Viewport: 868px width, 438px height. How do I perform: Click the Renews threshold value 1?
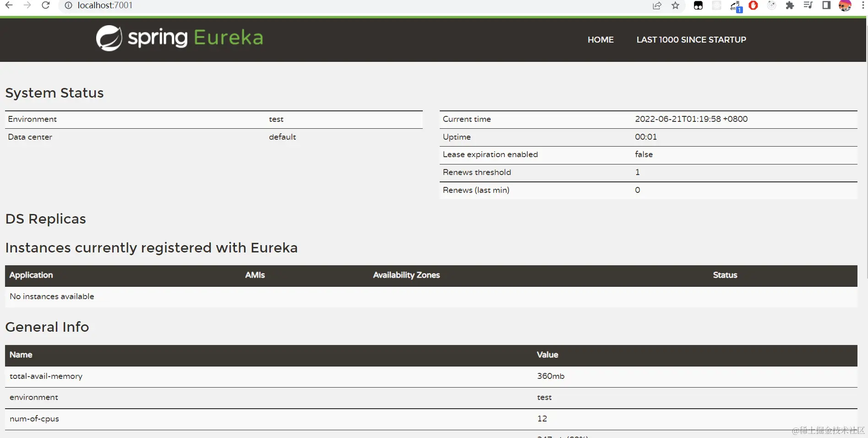pos(637,172)
